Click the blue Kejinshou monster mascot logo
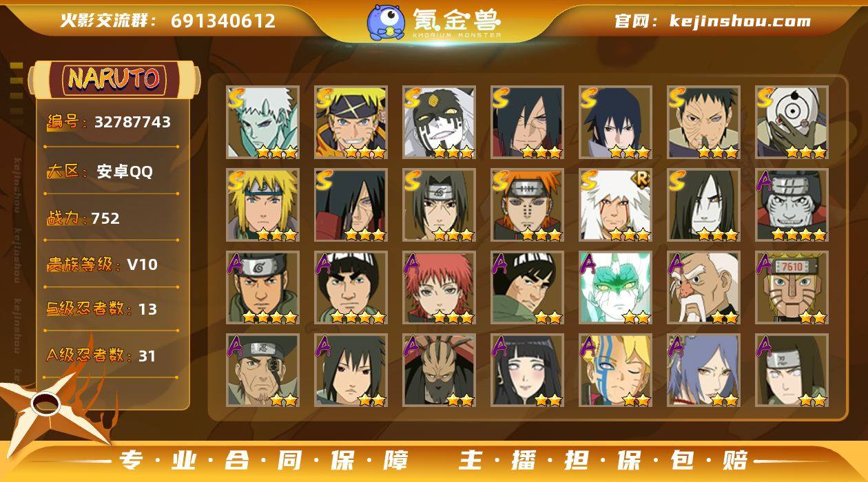868x482 pixels. [x=386, y=21]
